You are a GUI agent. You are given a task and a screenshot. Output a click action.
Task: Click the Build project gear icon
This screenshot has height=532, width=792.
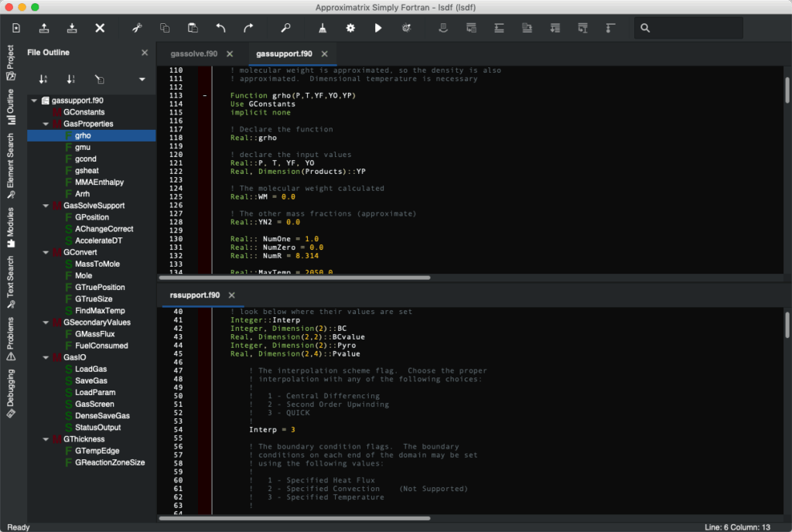point(350,29)
